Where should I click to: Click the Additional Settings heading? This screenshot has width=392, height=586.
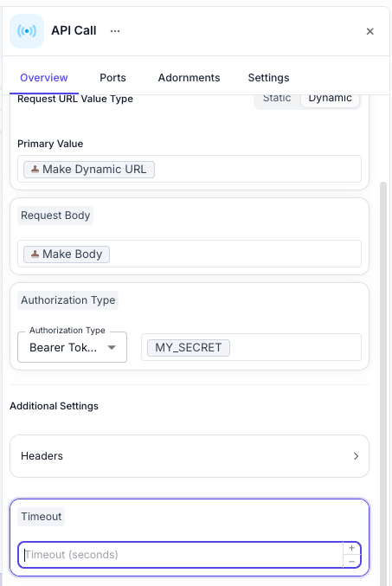point(55,406)
